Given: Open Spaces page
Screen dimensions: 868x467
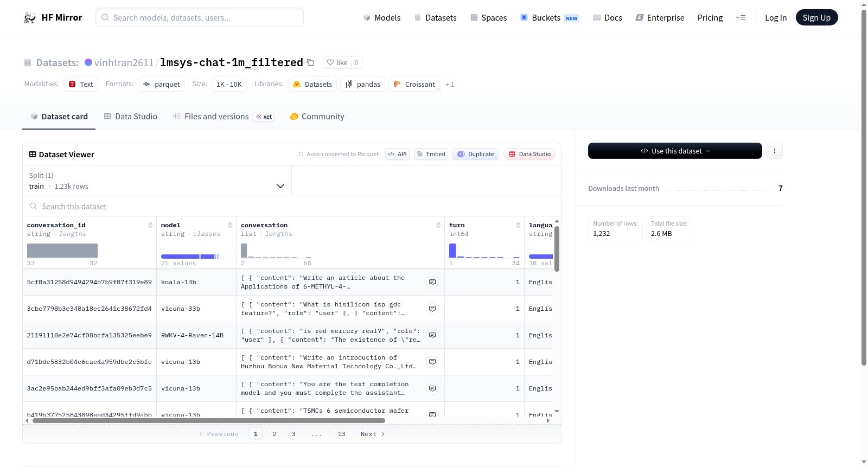Looking at the screenshot, I should pyautogui.click(x=488, y=18).
